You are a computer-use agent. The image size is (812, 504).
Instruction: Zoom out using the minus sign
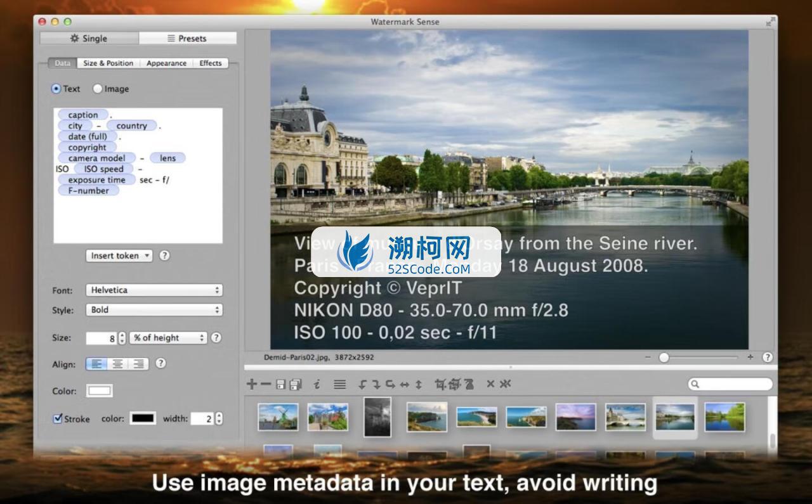[648, 358]
